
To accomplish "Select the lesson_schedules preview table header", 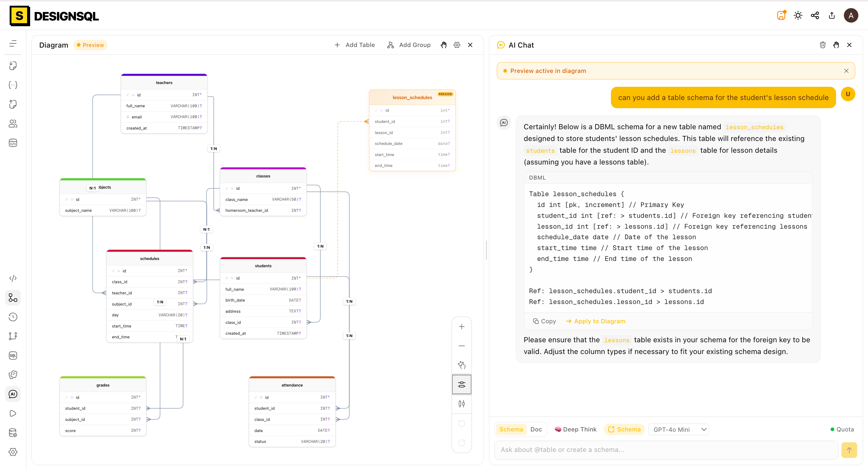I will click(412, 97).
